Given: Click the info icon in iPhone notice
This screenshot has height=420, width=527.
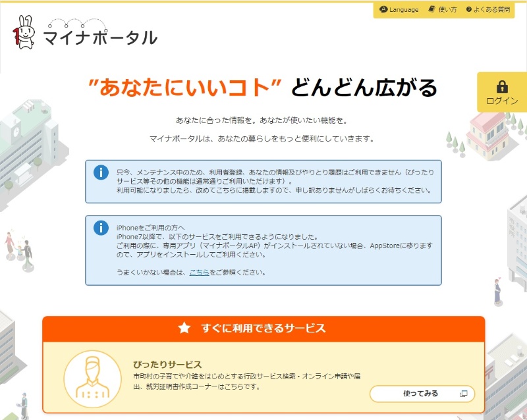Looking at the screenshot, I should [101, 228].
